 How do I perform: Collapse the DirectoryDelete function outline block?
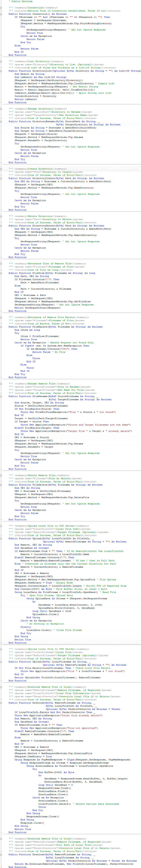(x=1, y=226)
